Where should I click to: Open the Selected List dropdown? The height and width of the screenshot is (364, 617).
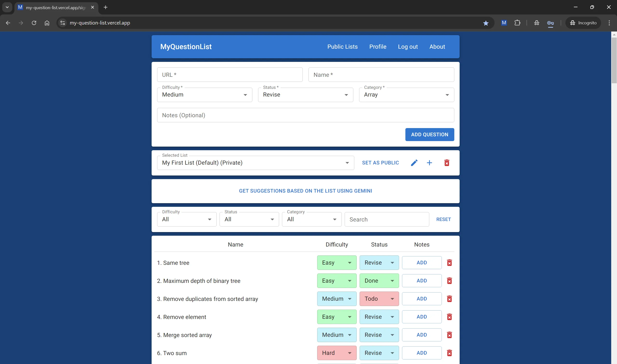[x=255, y=163]
